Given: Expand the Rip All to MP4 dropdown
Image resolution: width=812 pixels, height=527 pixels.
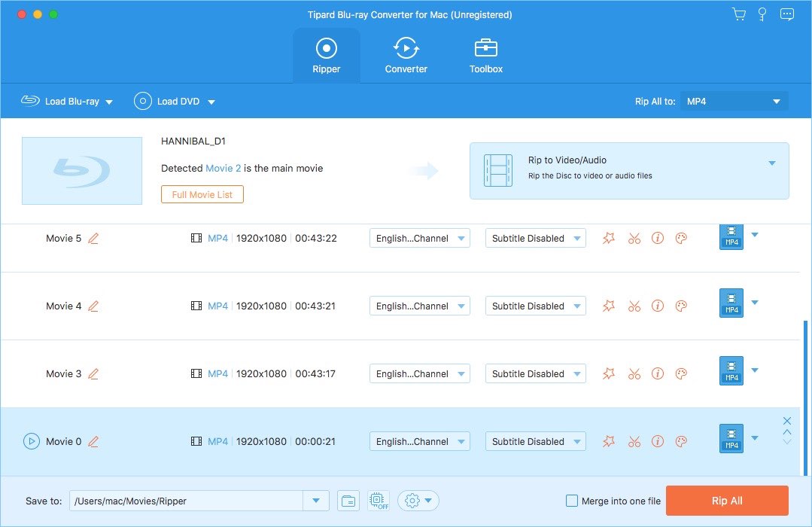Looking at the screenshot, I should point(734,102).
